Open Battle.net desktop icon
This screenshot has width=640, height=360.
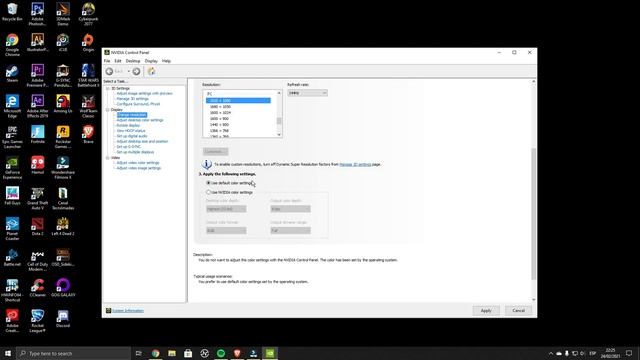click(12, 257)
